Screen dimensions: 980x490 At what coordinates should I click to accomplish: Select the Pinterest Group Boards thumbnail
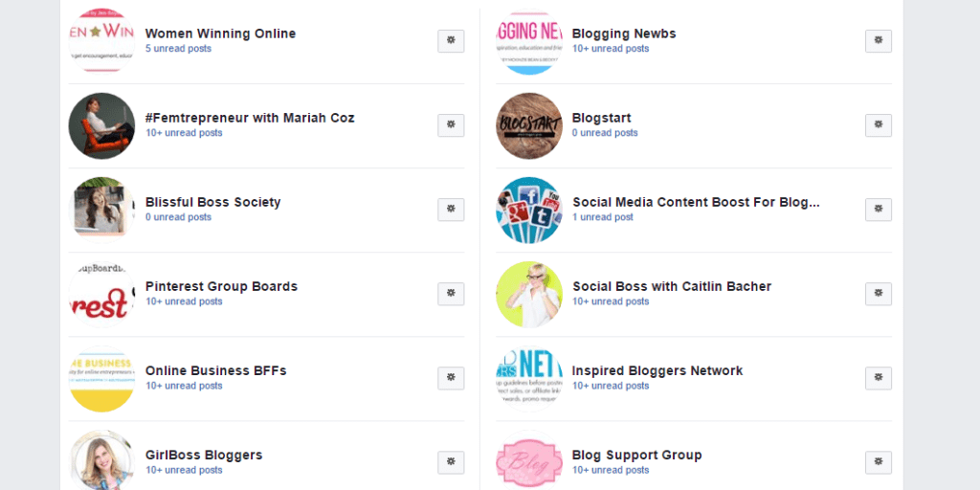(101, 295)
